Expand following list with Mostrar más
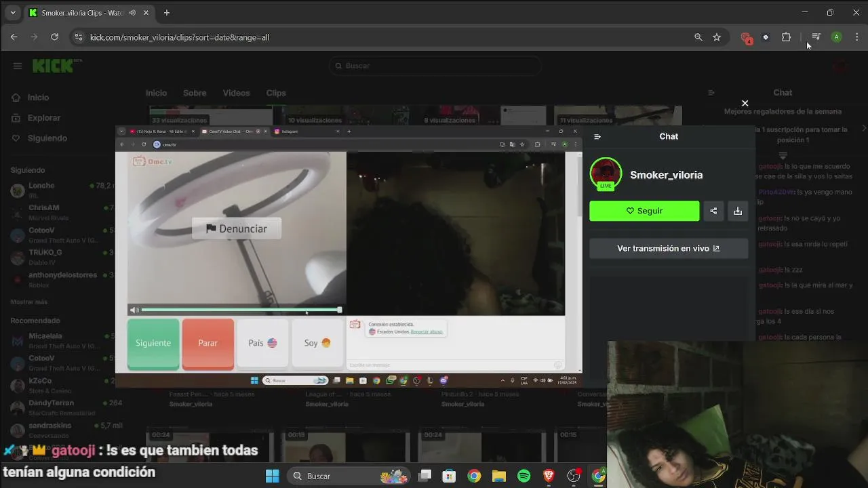This screenshot has height=488, width=868. (29, 302)
